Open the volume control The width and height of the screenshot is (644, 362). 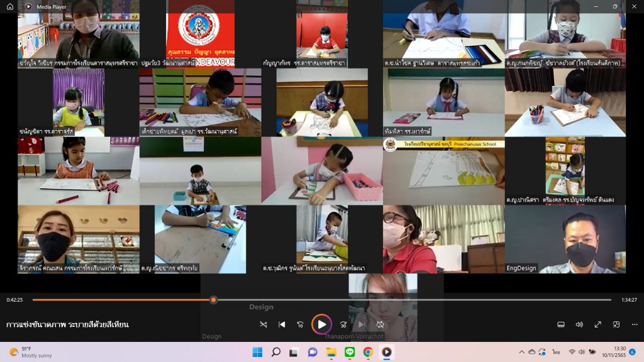(579, 324)
